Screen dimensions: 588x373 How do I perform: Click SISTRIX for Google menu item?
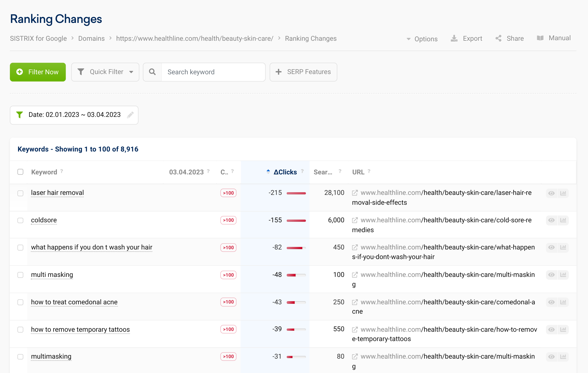tap(38, 38)
